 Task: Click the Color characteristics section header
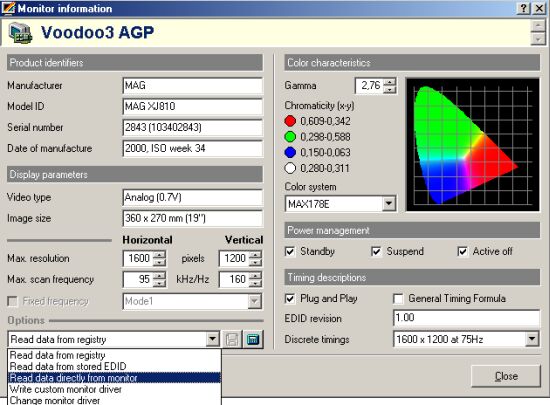tap(412, 63)
